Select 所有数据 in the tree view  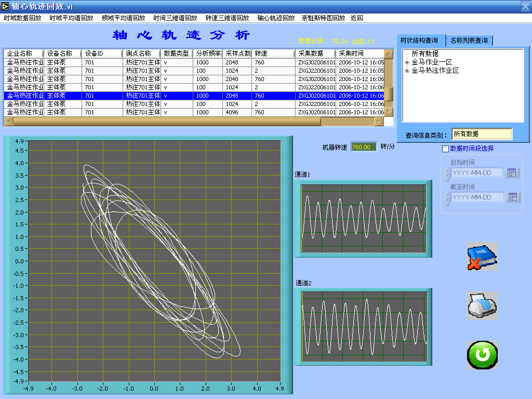pyautogui.click(x=425, y=54)
